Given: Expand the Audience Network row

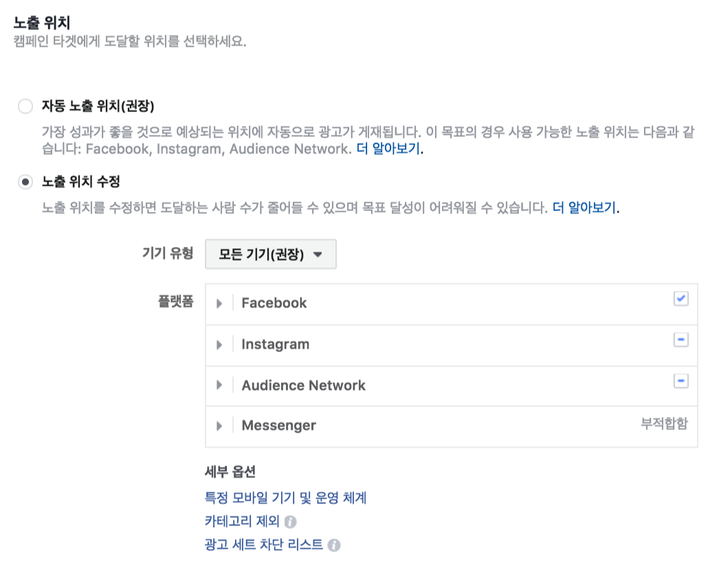Looking at the screenshot, I should coord(221,385).
